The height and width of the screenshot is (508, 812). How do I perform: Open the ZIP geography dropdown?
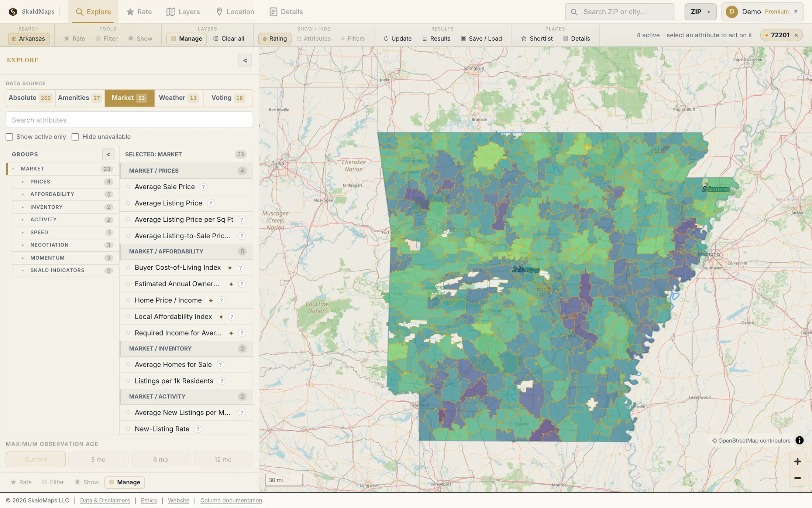(x=700, y=12)
